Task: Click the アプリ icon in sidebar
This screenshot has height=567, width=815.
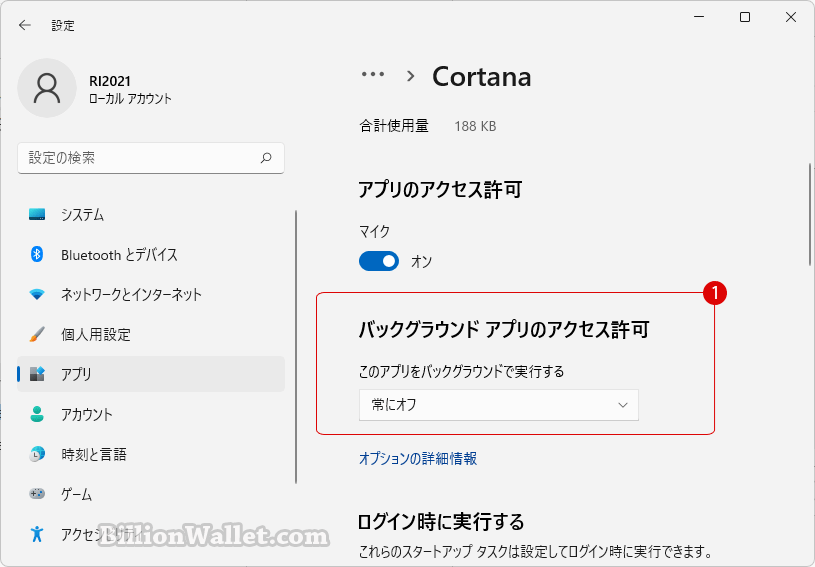Action: point(37,374)
